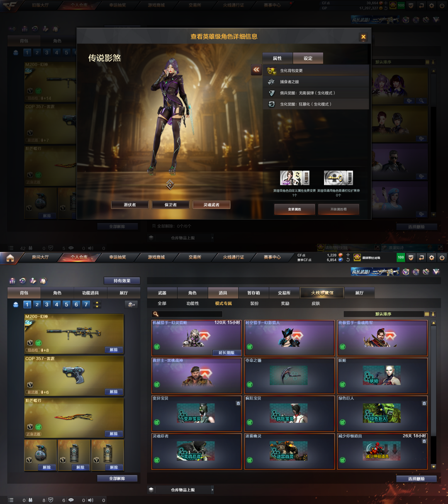Open 火线通行证 in the undimmed navigation bar
Image resolution: width=448 pixels, height=504 pixels.
pyautogui.click(x=234, y=257)
